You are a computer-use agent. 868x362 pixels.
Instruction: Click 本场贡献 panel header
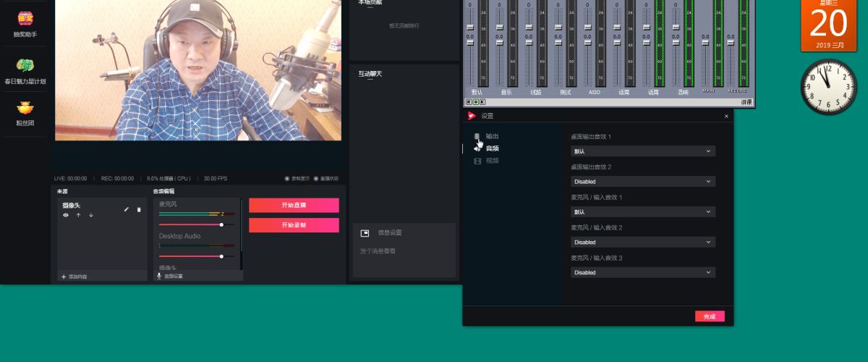click(x=370, y=2)
